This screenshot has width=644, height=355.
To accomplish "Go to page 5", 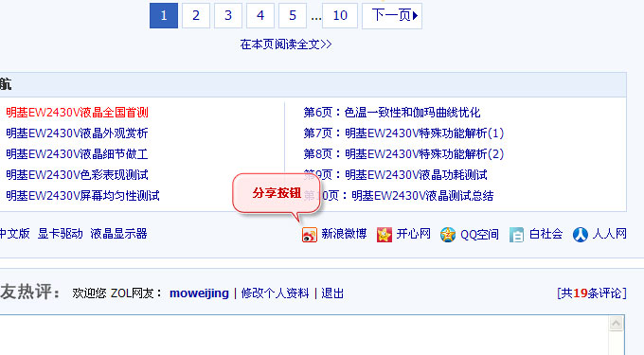I will point(293,15).
